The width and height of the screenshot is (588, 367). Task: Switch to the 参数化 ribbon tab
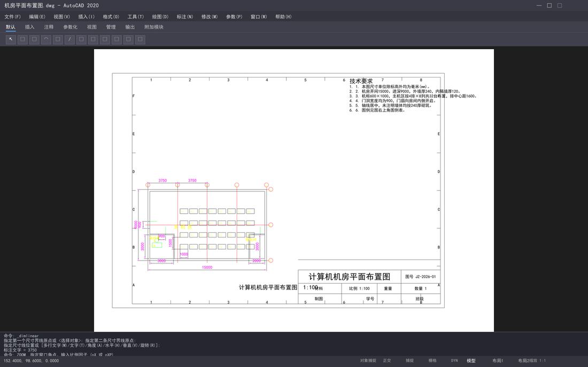tap(70, 27)
